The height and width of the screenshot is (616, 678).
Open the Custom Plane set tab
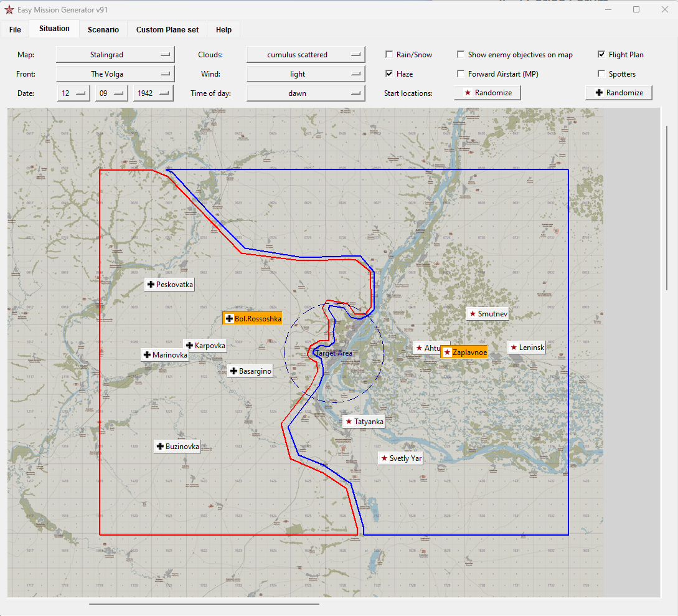(x=167, y=29)
